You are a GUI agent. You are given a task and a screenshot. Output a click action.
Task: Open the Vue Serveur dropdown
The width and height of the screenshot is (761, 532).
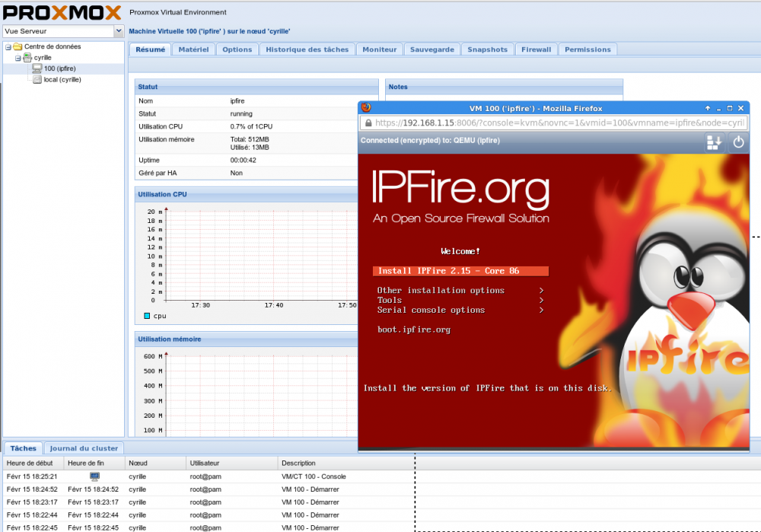click(118, 31)
